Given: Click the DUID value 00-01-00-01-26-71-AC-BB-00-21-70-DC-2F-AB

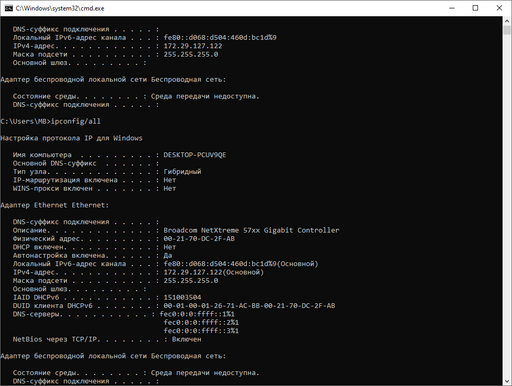Looking at the screenshot, I should [249, 306].
